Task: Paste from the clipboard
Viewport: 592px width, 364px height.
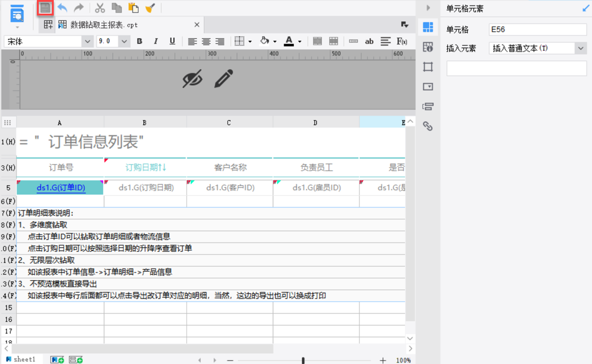Action: (133, 8)
